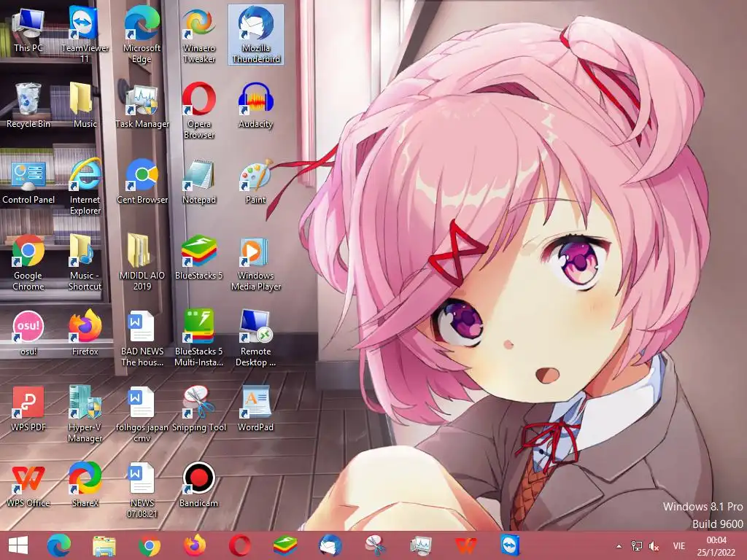Open the Windows Start button
The height and width of the screenshot is (560, 747).
(18, 545)
